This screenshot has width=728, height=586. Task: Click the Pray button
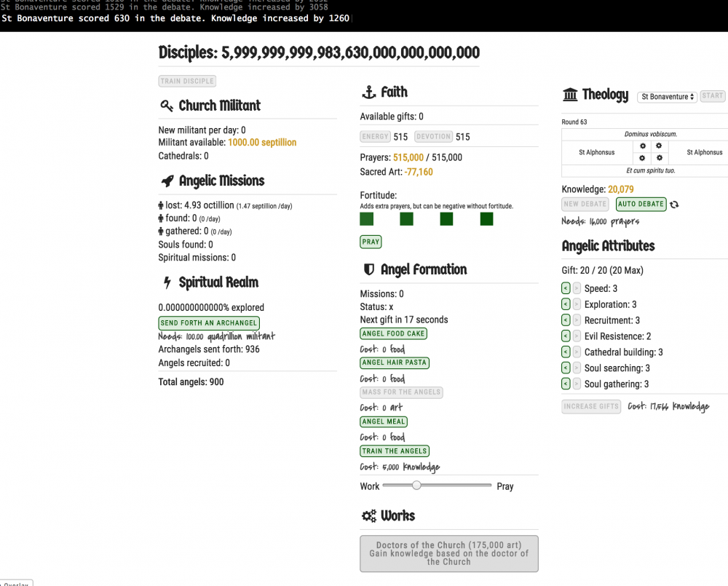tap(371, 242)
